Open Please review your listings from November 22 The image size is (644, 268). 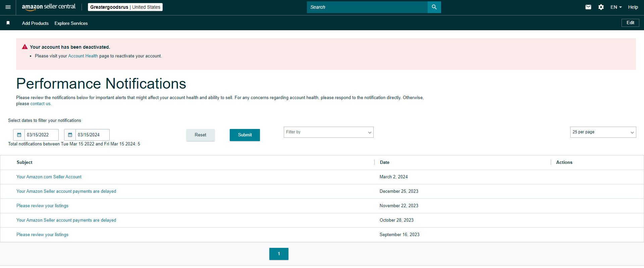[42, 206]
